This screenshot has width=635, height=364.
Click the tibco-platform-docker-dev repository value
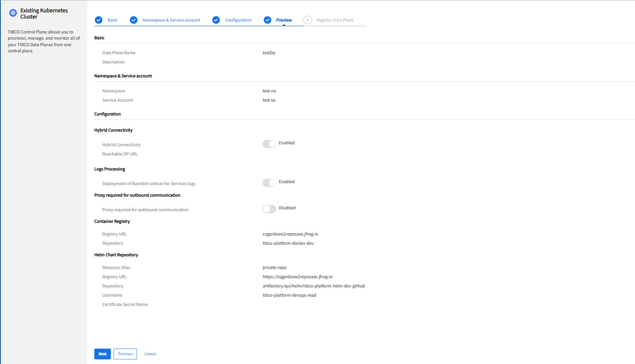(x=288, y=243)
